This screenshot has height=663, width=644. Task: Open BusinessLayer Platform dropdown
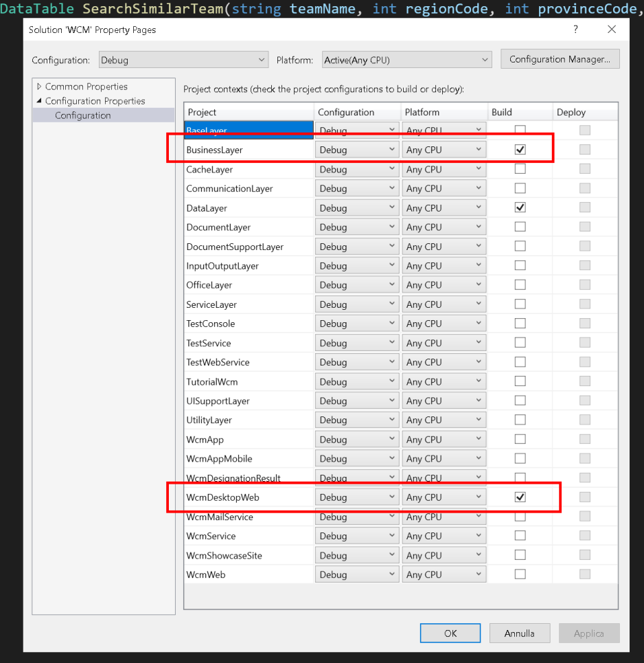pyautogui.click(x=444, y=150)
